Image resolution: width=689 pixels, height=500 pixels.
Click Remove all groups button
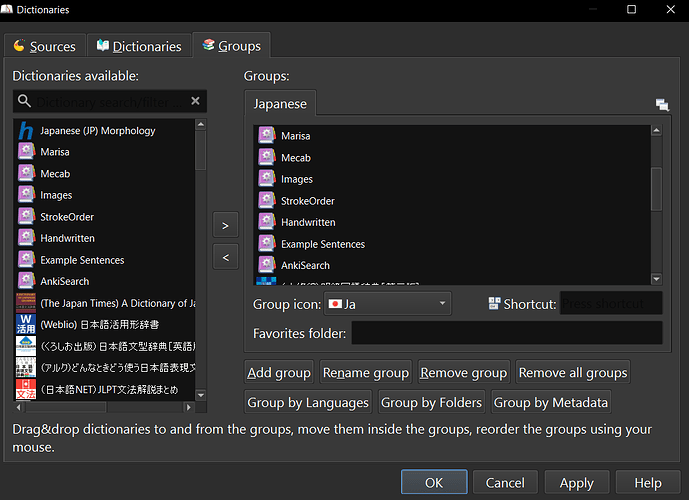tap(573, 373)
